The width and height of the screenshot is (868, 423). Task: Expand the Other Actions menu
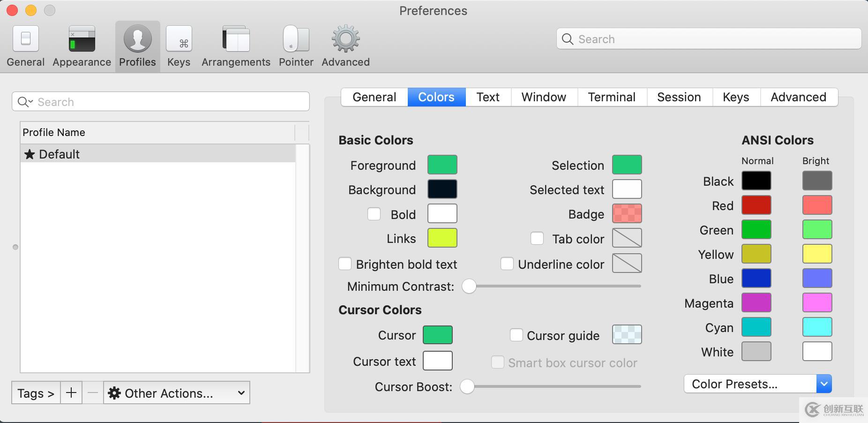coord(177,393)
